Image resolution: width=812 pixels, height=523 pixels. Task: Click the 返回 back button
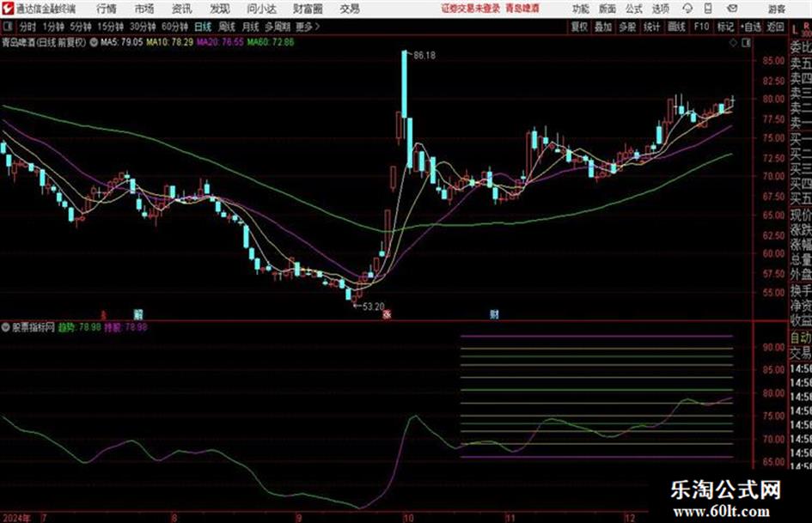point(775,27)
